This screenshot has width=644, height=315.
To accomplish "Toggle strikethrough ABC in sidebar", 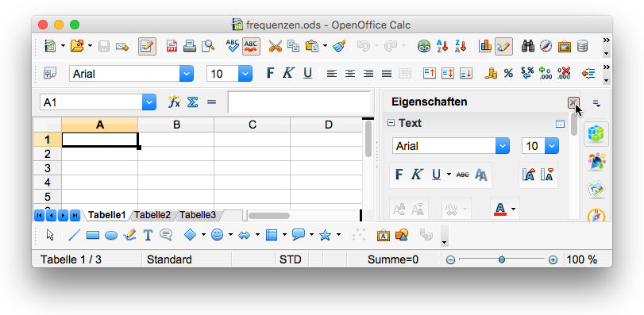I will 462,175.
